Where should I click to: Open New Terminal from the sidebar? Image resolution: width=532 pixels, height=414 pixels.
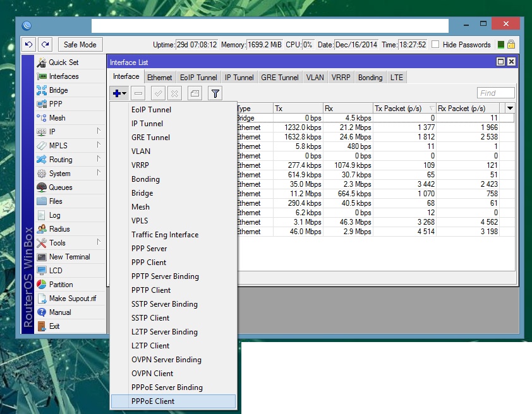69,257
